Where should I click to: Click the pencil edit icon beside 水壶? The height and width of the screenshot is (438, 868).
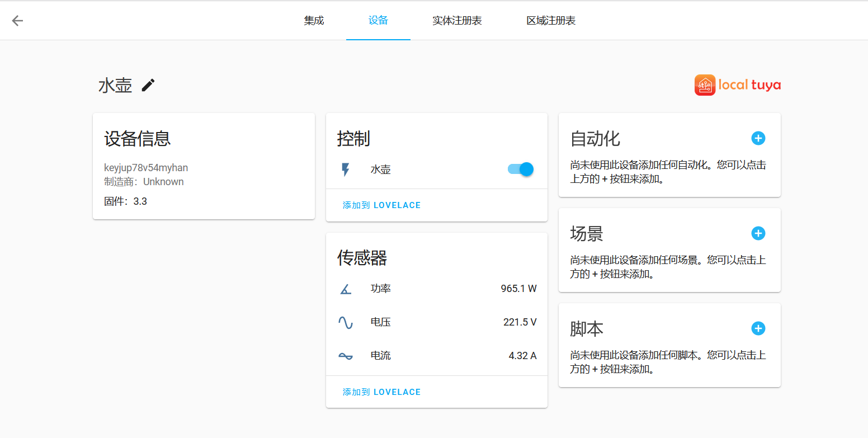[x=148, y=85]
